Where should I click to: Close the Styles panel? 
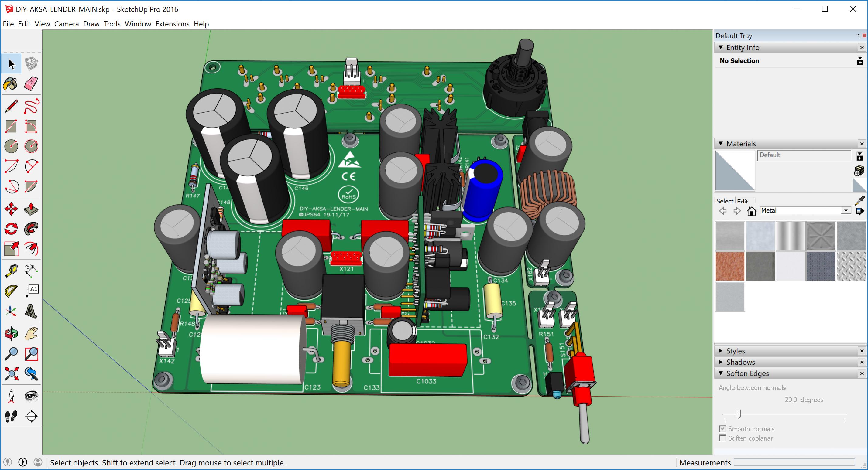(862, 351)
